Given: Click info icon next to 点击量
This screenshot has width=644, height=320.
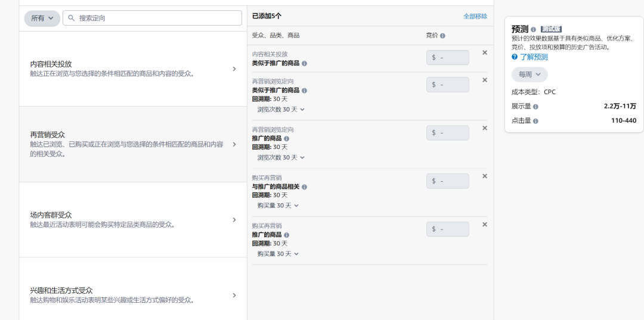Looking at the screenshot, I should click(x=535, y=121).
